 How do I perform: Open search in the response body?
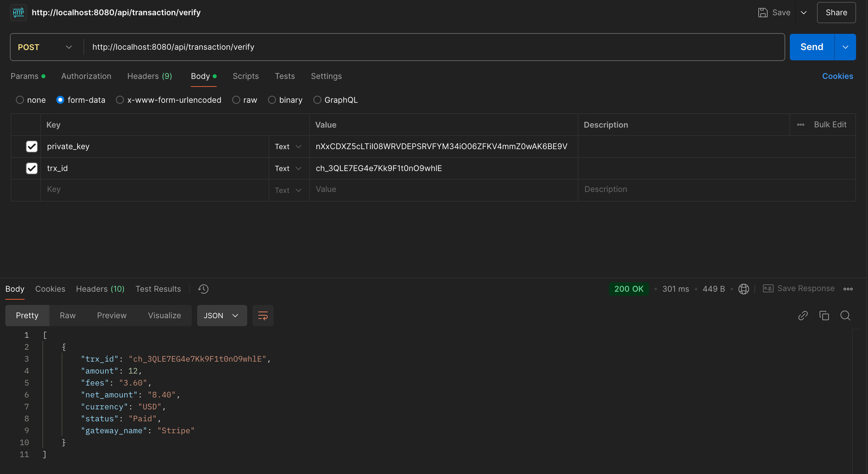point(845,316)
